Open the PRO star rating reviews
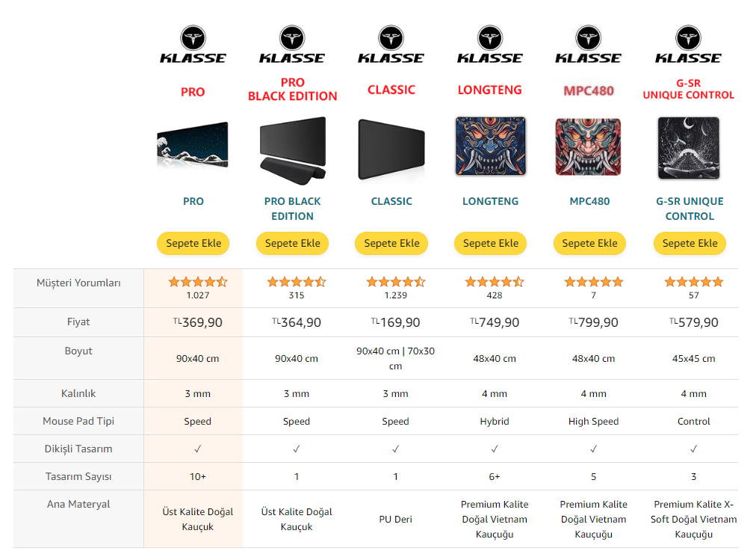Screen dimensions: 756x554 [198, 282]
